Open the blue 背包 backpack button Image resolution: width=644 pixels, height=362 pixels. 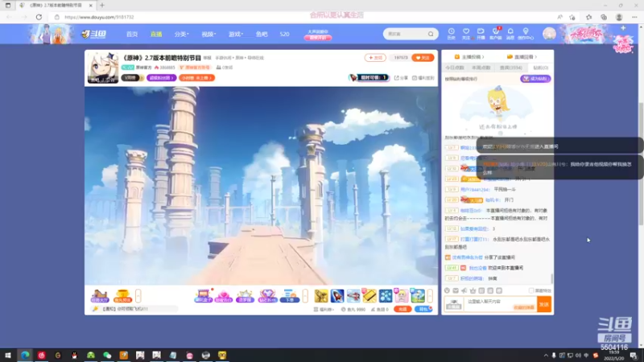pos(423,309)
